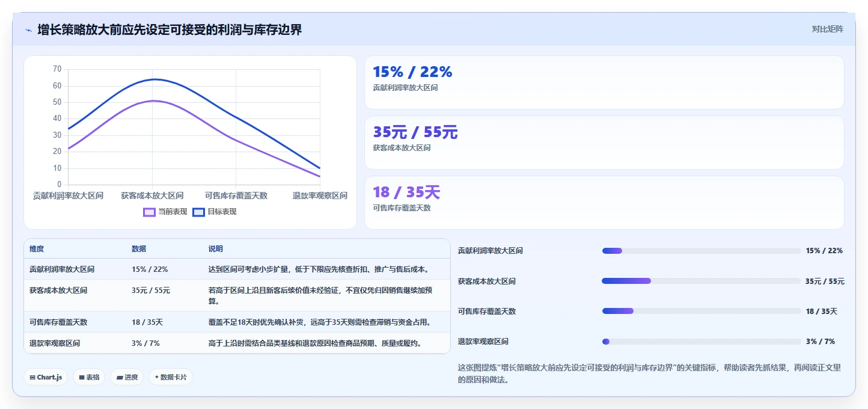Click chart x-axis label 退款率观察区间
Screen dimensions: 868x409
tap(320, 196)
